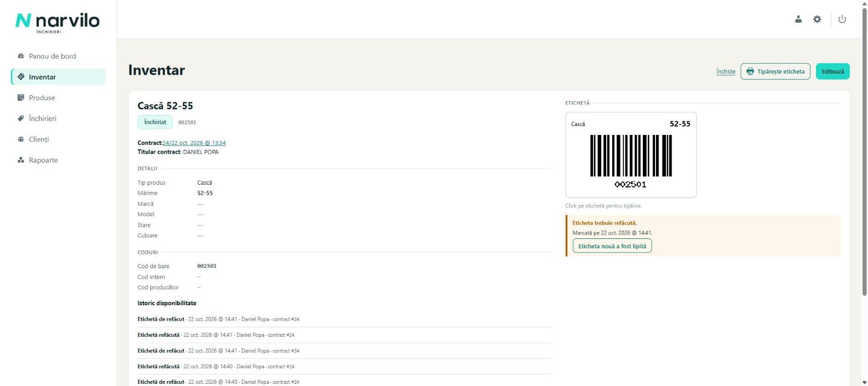Screen dimensions: 868x386
Task: Click the Casċ 52-55 item title
Action: (x=165, y=106)
